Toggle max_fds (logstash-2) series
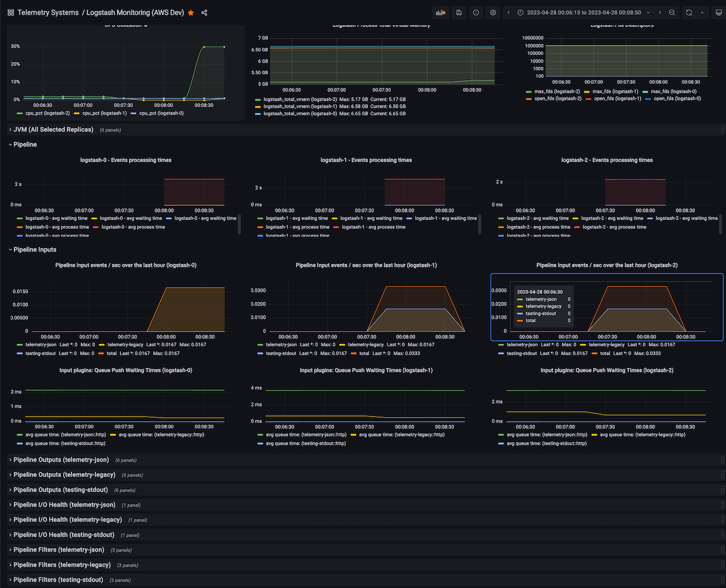This screenshot has height=588, width=726. click(557, 91)
